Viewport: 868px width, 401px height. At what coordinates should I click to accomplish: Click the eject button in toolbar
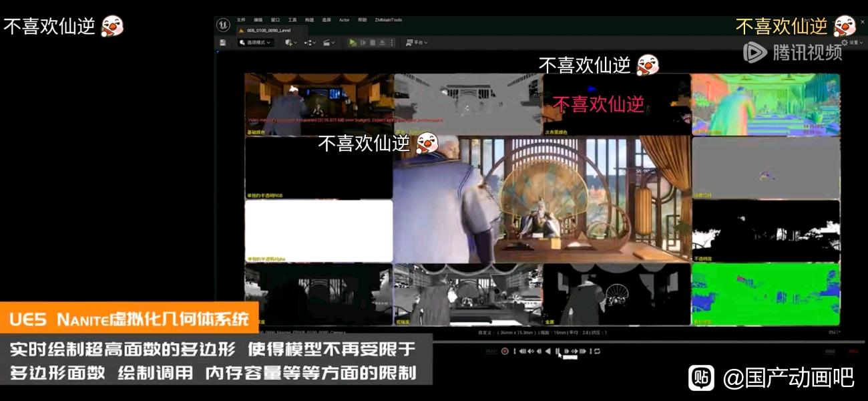383,42
